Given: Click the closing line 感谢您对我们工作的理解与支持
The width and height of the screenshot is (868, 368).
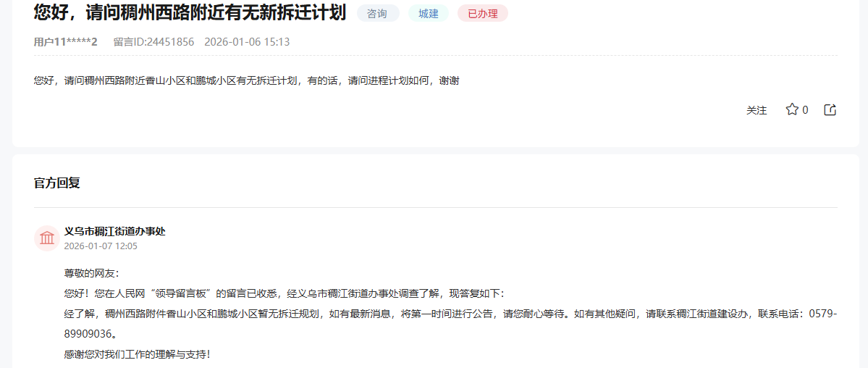Looking at the screenshot, I should [137, 354].
